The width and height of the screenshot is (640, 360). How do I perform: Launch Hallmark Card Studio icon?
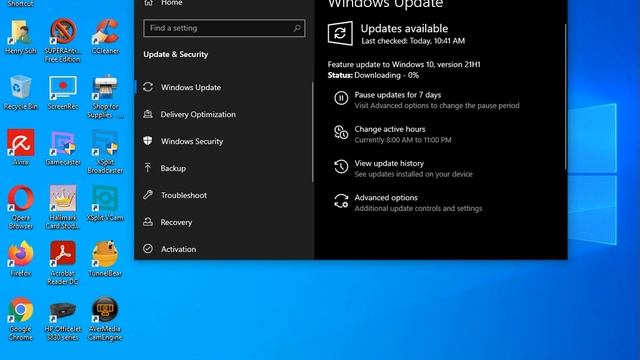[x=63, y=207]
